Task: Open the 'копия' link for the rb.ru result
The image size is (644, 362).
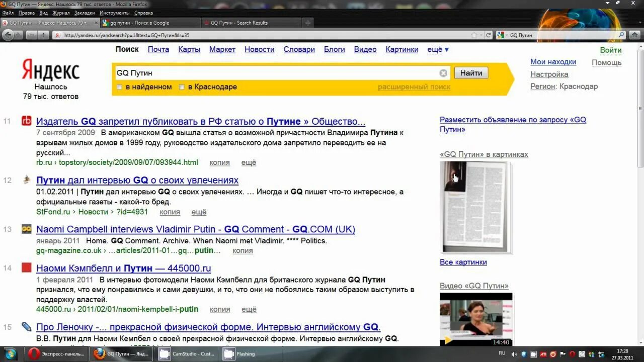Action: (219, 162)
